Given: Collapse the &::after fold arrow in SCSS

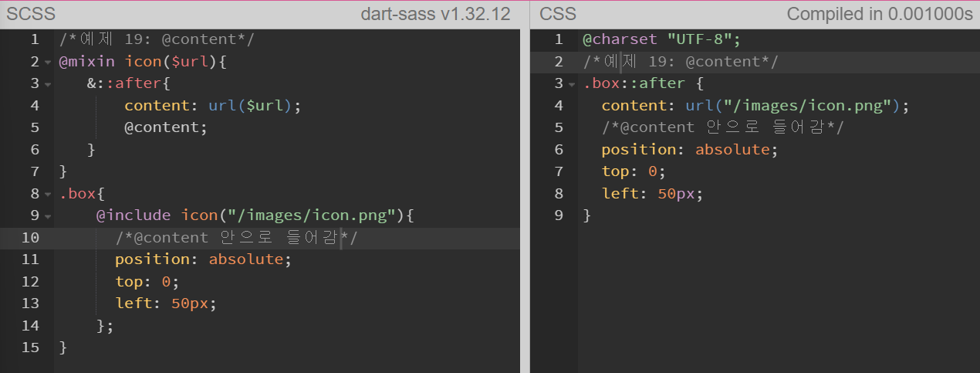Looking at the screenshot, I should coord(47,84).
